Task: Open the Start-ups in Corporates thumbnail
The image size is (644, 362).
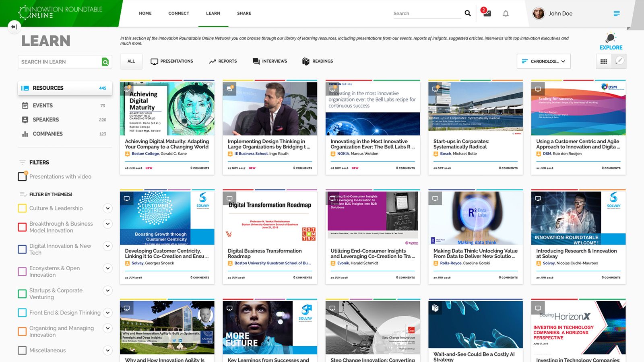Action: 475,108
